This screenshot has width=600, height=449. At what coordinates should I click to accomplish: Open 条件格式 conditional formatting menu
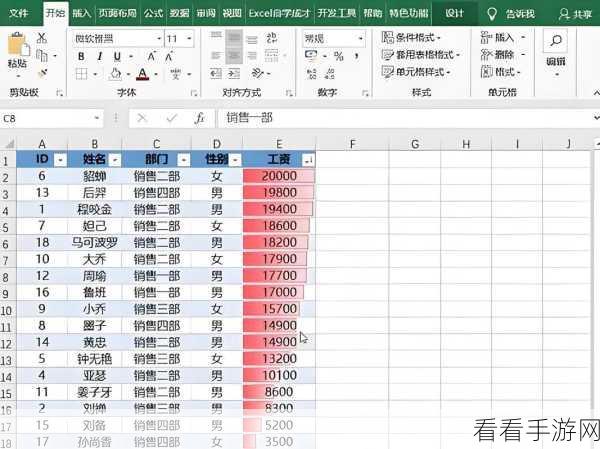(x=411, y=38)
